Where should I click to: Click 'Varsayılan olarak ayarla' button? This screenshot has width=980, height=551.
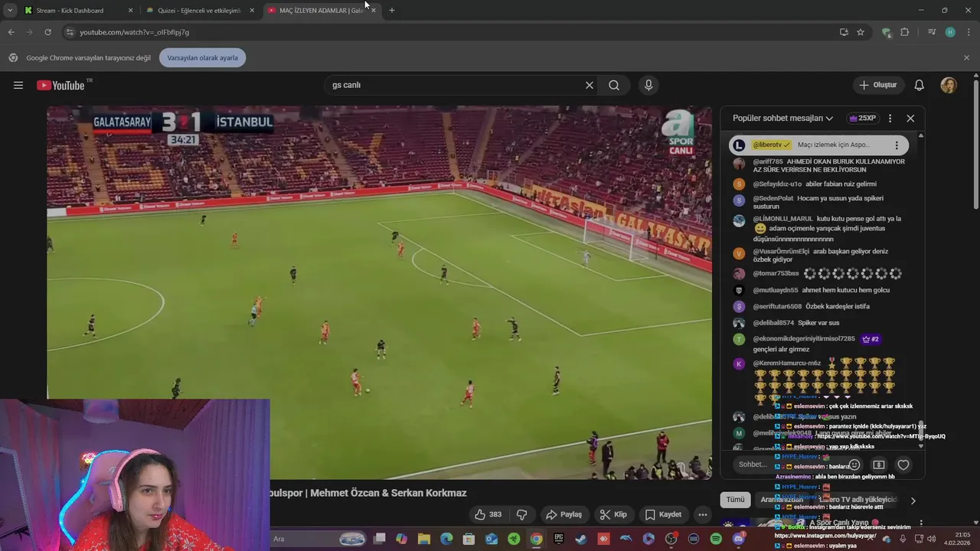coord(202,57)
